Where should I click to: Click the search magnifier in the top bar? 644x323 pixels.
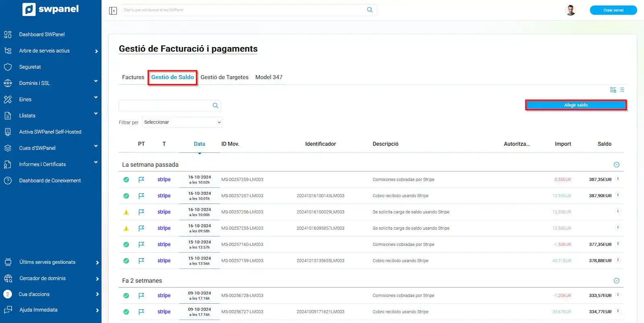370,10
